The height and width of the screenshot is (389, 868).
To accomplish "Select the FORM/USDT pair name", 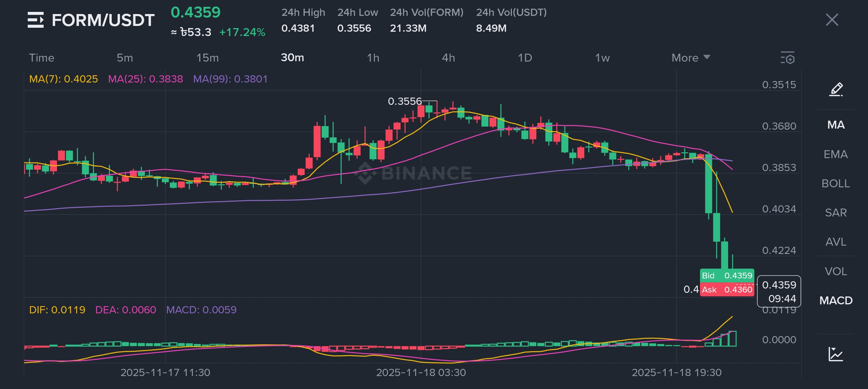I will (x=103, y=20).
